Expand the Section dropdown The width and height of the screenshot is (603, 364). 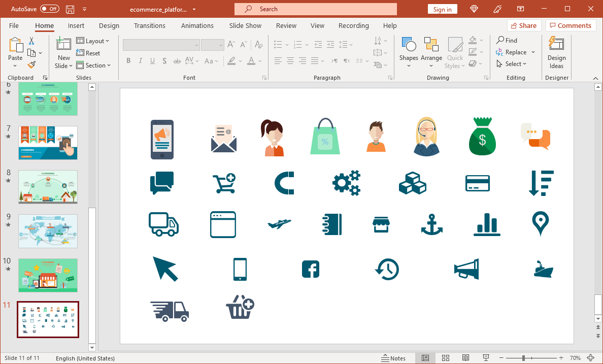(93, 65)
